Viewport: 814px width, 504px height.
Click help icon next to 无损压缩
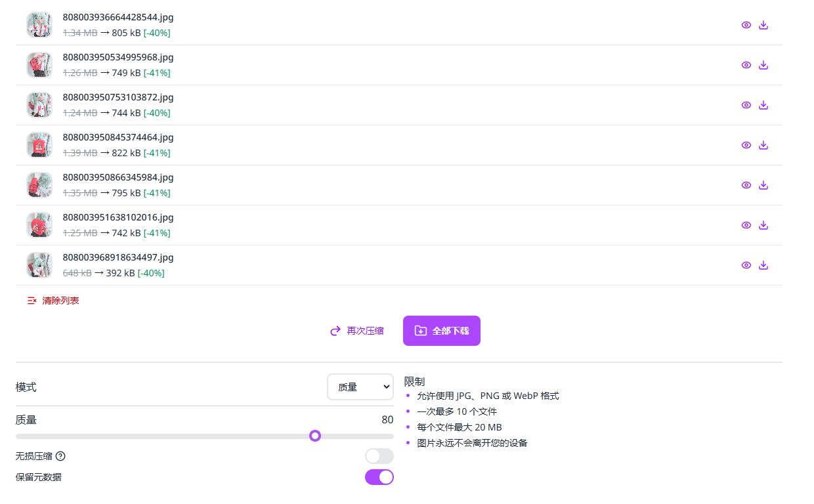point(61,456)
